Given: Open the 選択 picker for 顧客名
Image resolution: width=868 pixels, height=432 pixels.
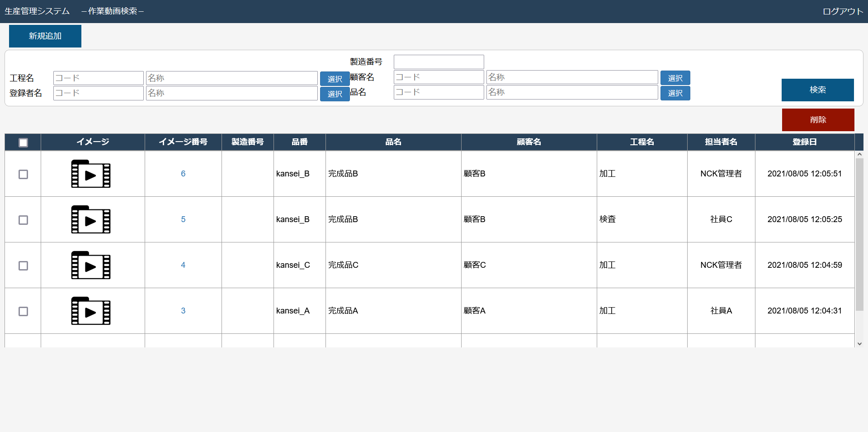Looking at the screenshot, I should [675, 78].
